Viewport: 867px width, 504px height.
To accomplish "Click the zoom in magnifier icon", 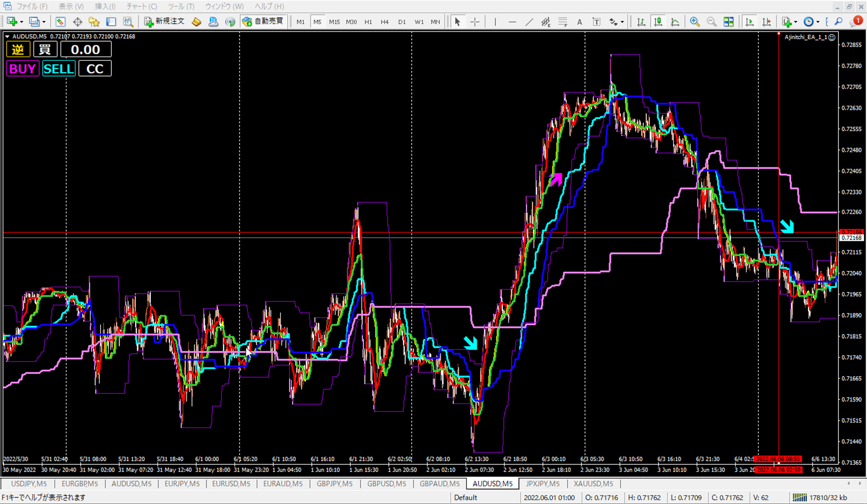I will (695, 22).
